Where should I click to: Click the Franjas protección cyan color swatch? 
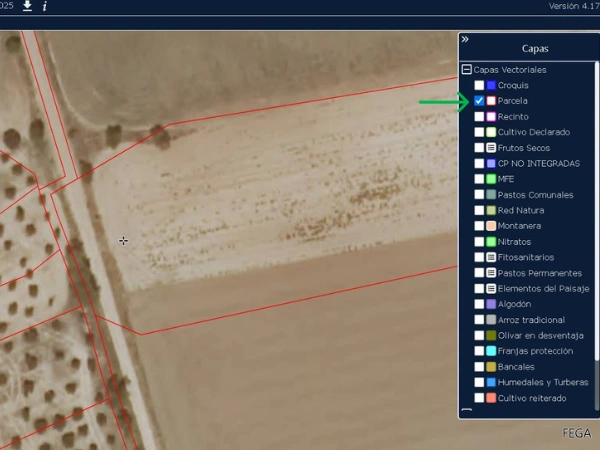[491, 351]
